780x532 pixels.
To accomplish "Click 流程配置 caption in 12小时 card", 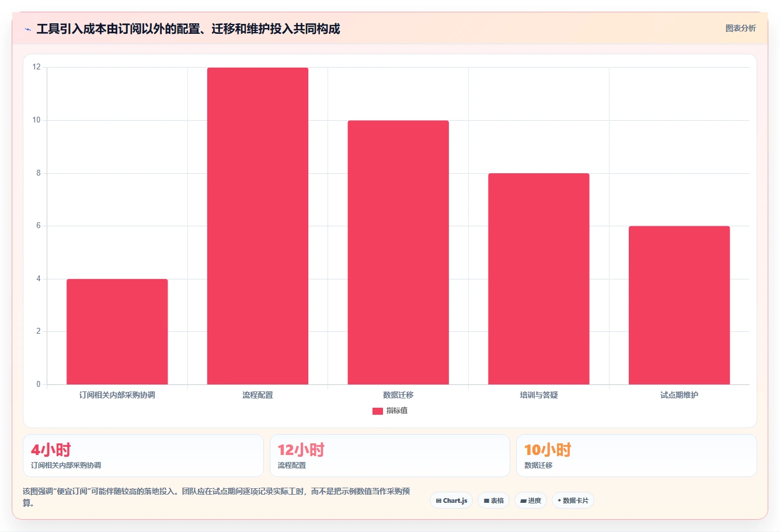I will click(292, 466).
